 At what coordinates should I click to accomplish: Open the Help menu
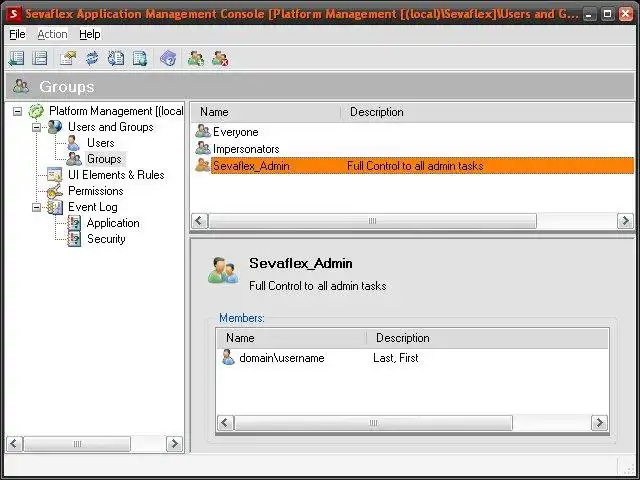tap(90, 34)
